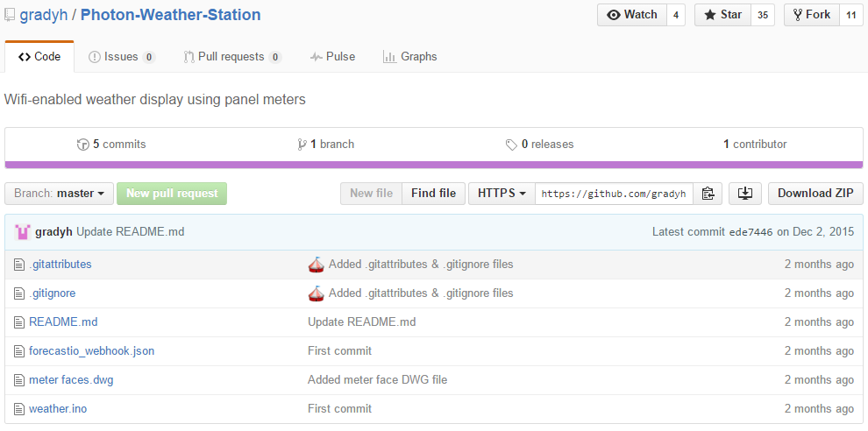
Task: Click the New file button
Action: [x=372, y=193]
